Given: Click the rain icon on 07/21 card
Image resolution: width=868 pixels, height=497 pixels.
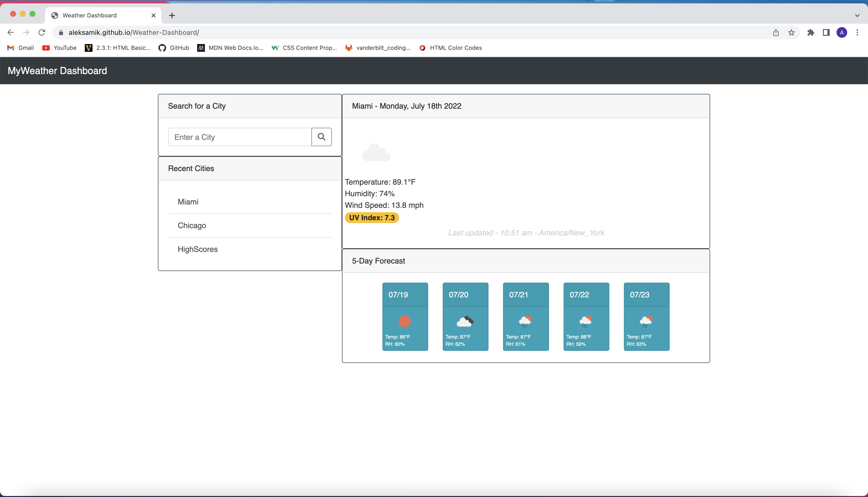Looking at the screenshot, I should tap(525, 321).
